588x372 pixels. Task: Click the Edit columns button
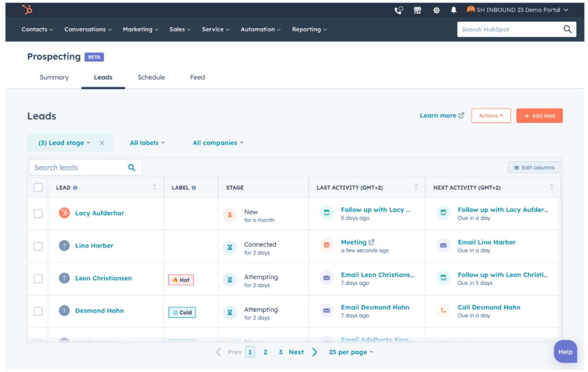534,167
